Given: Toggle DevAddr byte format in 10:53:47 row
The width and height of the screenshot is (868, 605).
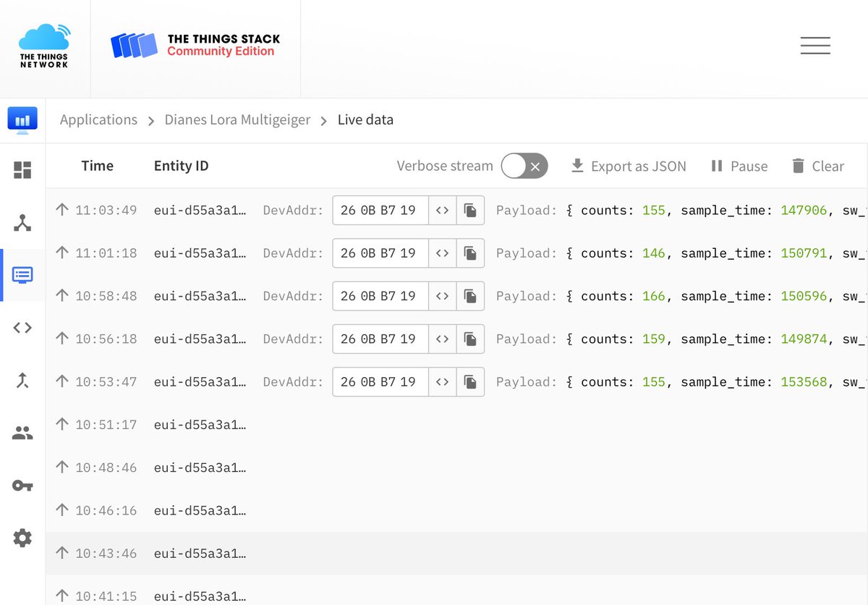Looking at the screenshot, I should 442,382.
